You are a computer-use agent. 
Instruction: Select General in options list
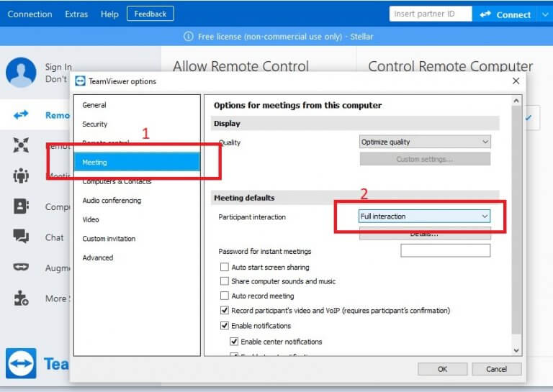[137, 105]
